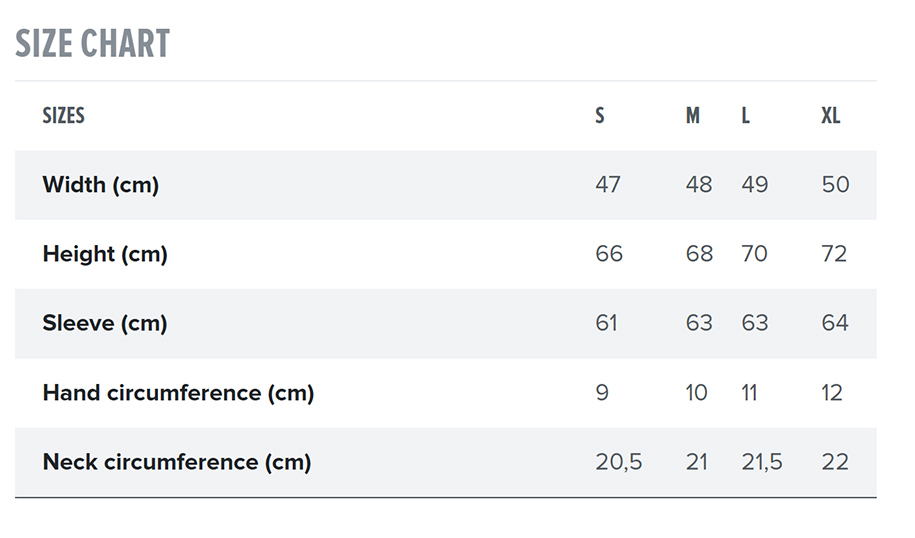The width and height of the screenshot is (915, 538).
Task: Select the Sleeve (cm) row label
Action: coord(105,323)
